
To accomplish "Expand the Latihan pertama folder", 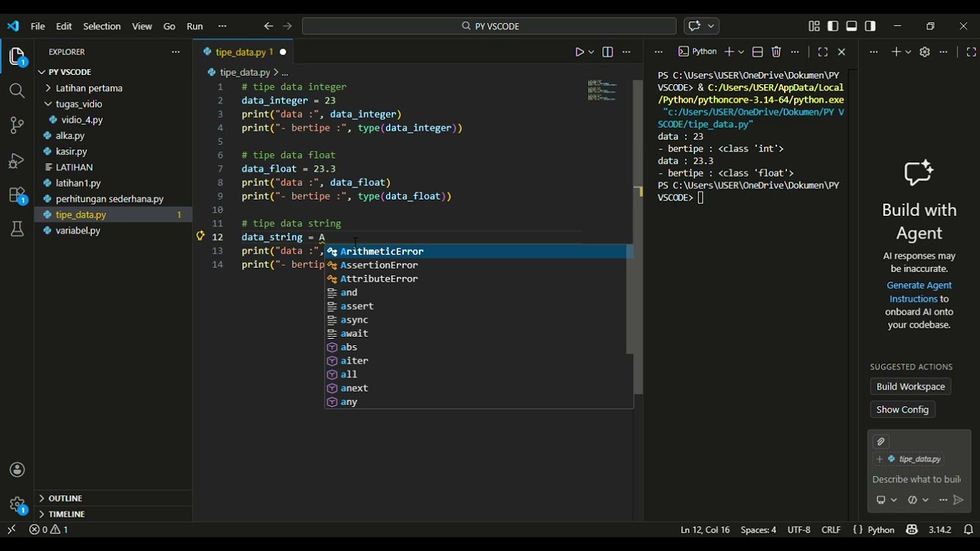I will pyautogui.click(x=113, y=88).
